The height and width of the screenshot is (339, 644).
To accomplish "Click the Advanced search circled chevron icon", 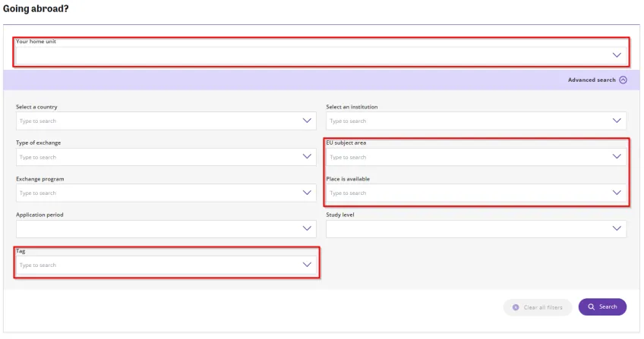I will [623, 80].
